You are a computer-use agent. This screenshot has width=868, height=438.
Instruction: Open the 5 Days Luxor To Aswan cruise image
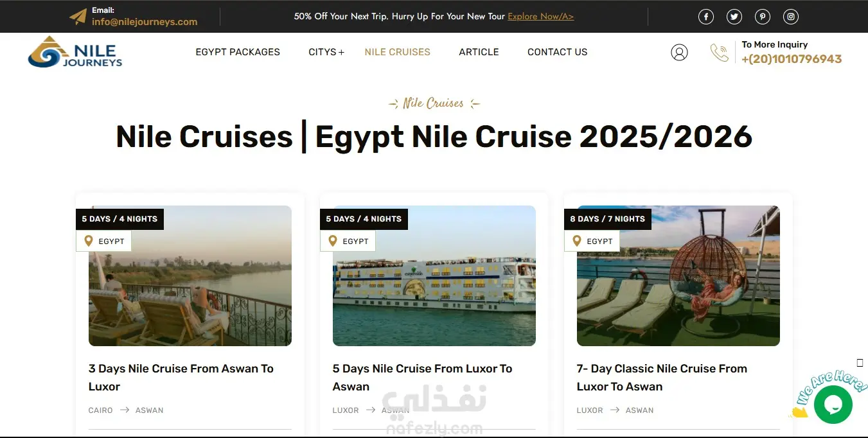point(434,276)
